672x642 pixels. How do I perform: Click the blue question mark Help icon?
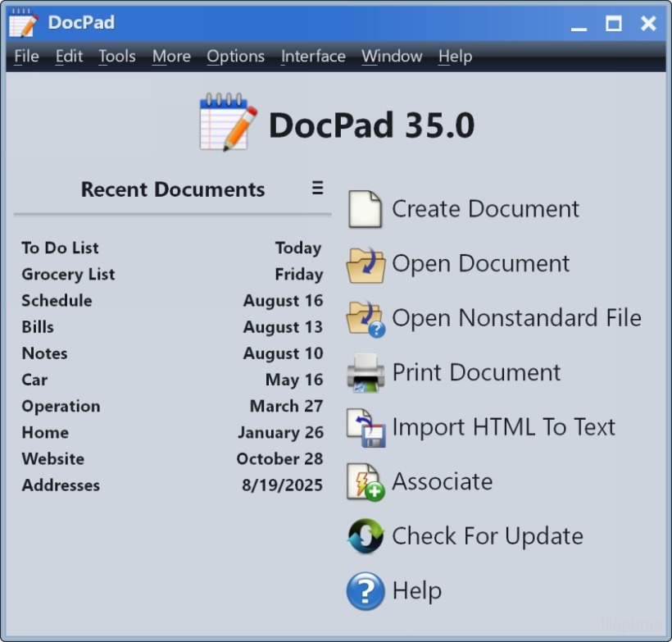pyautogui.click(x=366, y=591)
